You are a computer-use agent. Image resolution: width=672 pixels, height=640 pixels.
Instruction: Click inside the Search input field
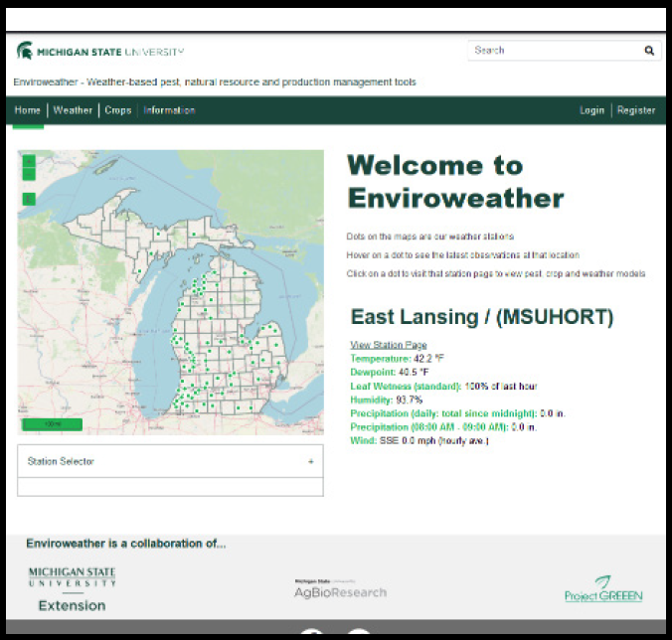(554, 51)
